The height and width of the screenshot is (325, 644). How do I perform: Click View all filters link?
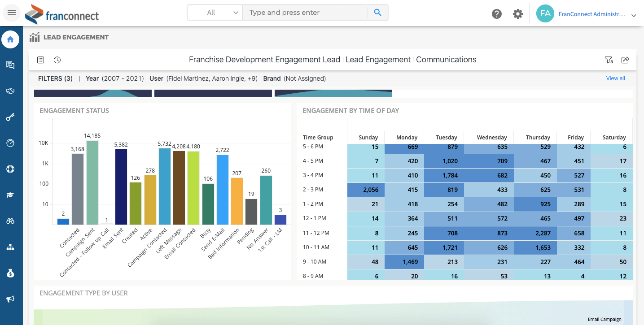point(615,78)
